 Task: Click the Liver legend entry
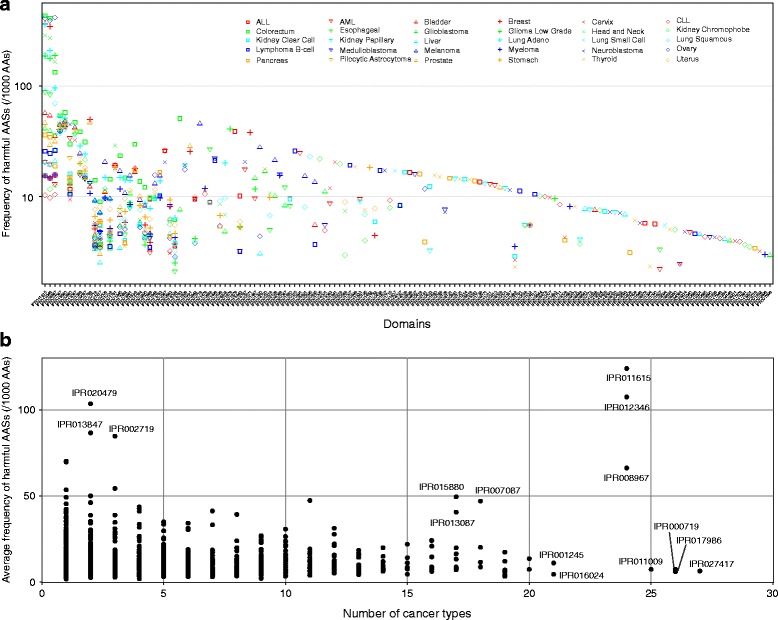click(x=427, y=41)
